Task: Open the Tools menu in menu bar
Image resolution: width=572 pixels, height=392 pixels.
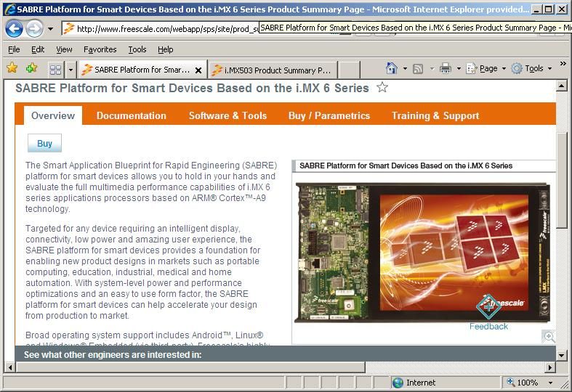Action: [x=137, y=49]
